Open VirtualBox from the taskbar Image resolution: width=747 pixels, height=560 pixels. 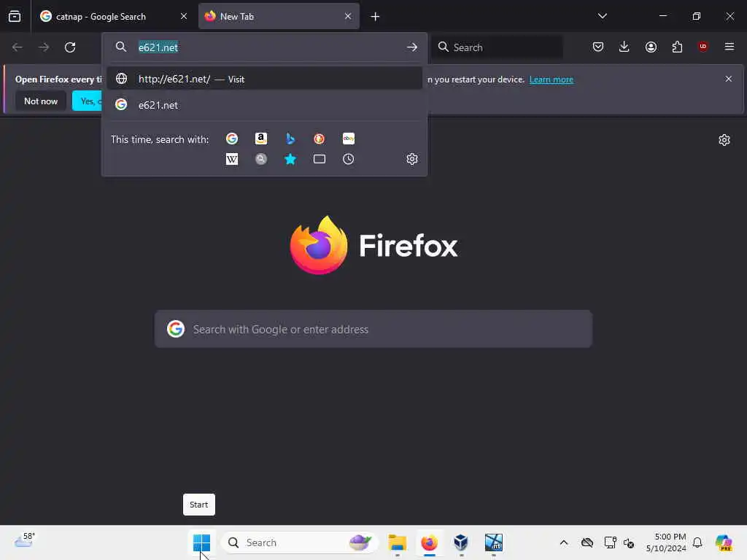(x=461, y=542)
